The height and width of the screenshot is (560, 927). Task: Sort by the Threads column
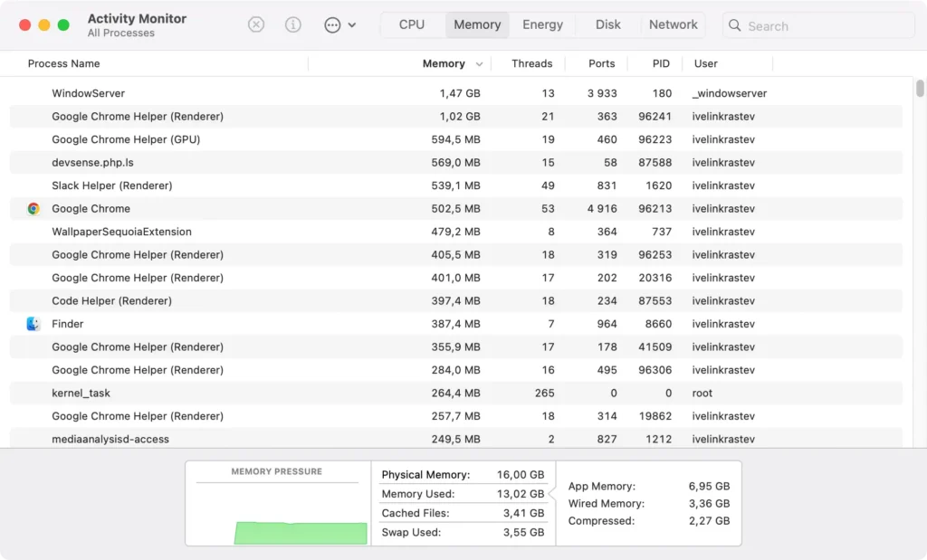point(531,63)
